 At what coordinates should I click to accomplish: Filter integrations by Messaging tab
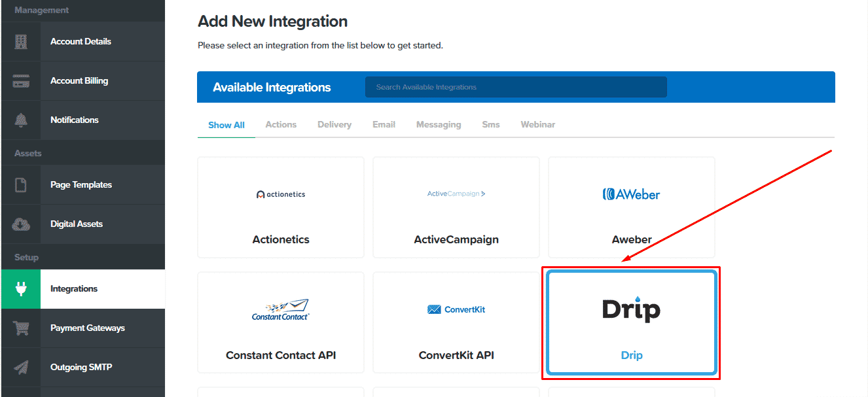pos(439,124)
